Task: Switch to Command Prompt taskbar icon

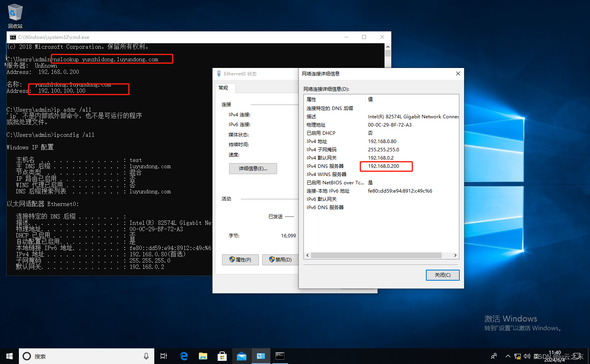Action: tap(280, 356)
